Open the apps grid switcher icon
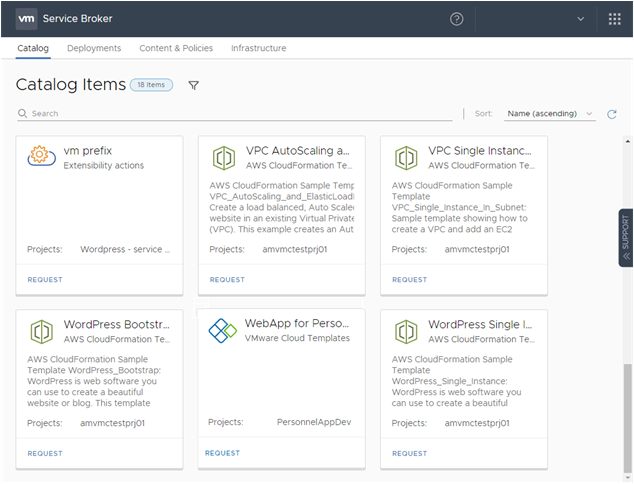 click(614, 19)
